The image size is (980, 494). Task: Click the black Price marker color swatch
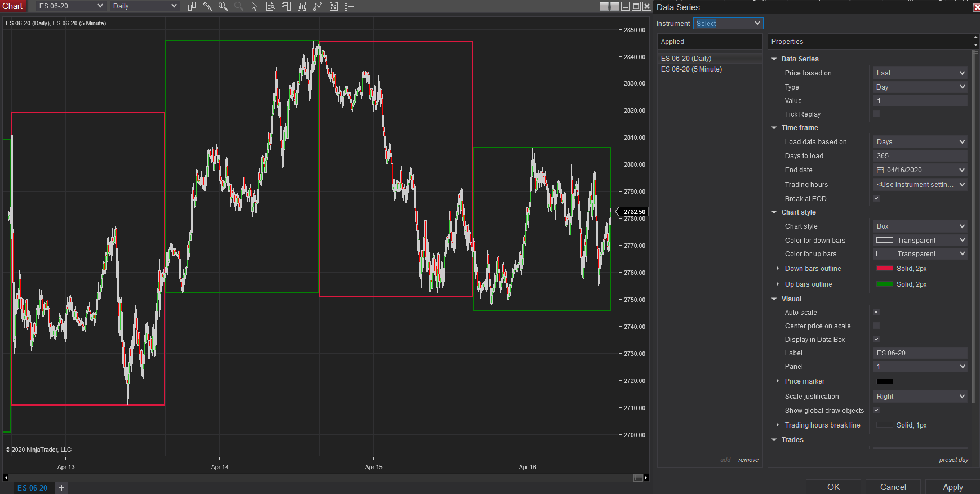pos(885,381)
